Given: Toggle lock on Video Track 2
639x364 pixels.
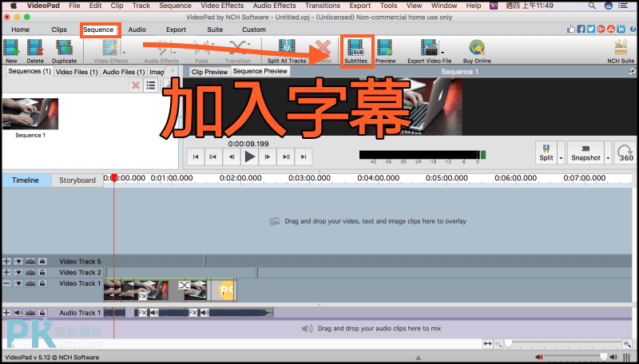Looking at the screenshot, I should click(x=42, y=272).
